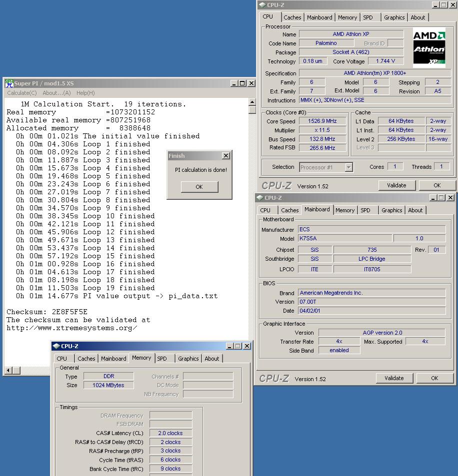Click the AMD Athlon XP logo
This screenshot has height=476, width=458.
pos(429,47)
